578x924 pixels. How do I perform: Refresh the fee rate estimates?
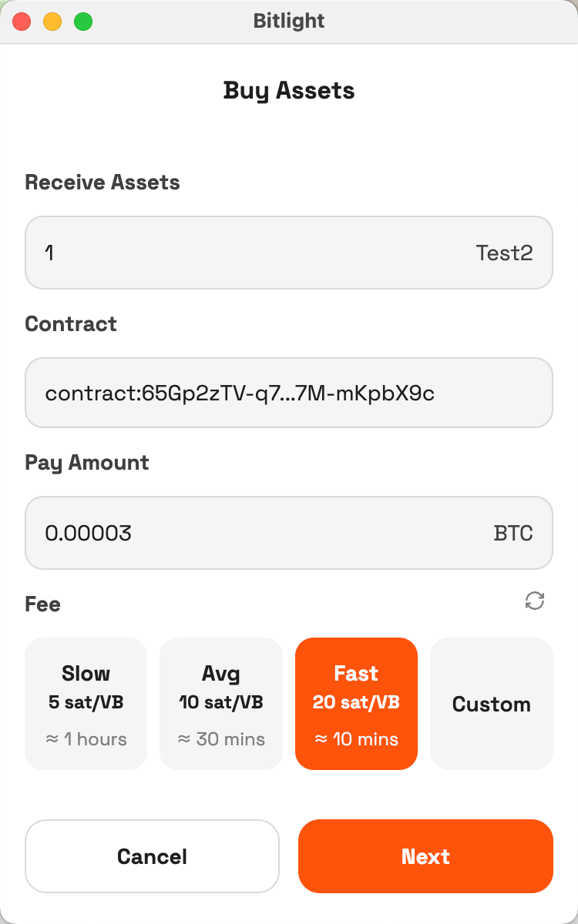click(x=535, y=601)
